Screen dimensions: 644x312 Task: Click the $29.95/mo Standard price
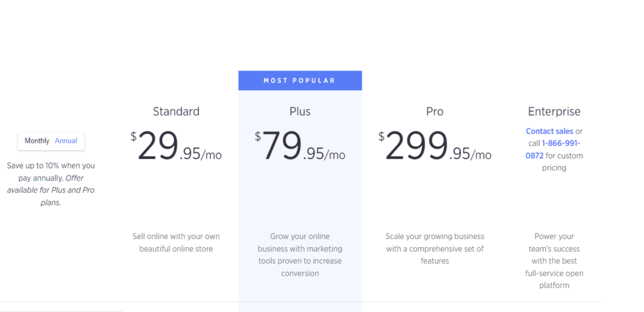pos(176,147)
